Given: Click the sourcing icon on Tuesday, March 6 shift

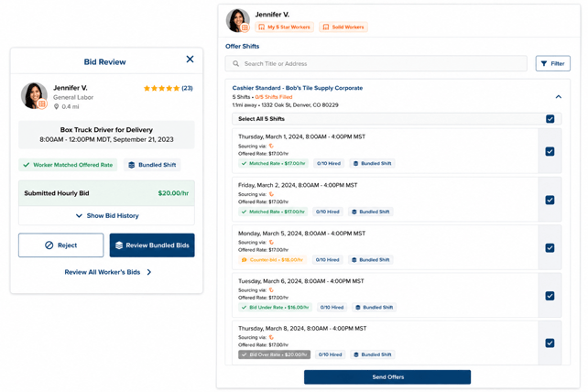Looking at the screenshot, I should (271, 290).
